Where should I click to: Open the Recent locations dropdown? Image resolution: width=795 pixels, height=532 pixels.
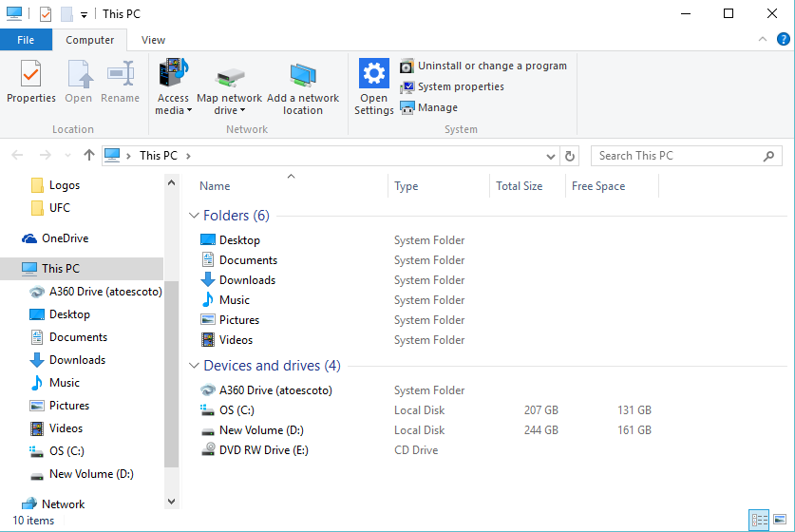tap(67, 156)
